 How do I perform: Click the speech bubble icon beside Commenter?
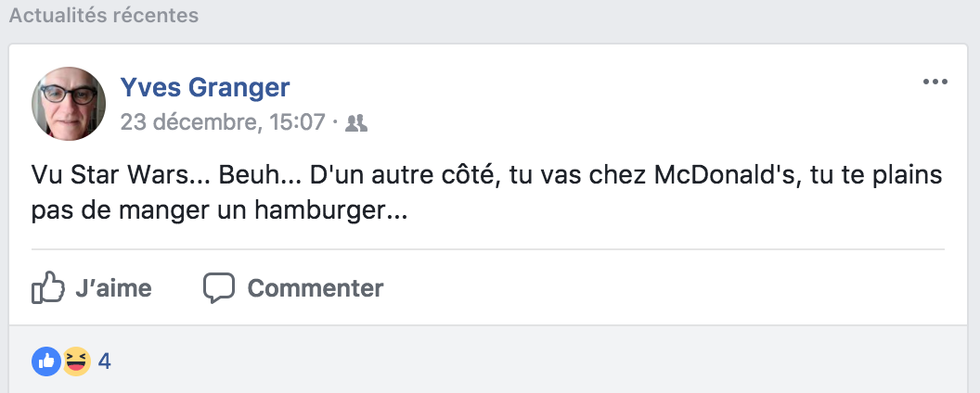coord(219,288)
